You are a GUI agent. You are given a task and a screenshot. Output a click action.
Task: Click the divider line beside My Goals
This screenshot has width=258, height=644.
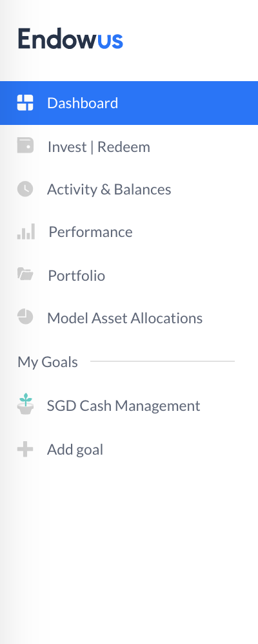tap(163, 361)
